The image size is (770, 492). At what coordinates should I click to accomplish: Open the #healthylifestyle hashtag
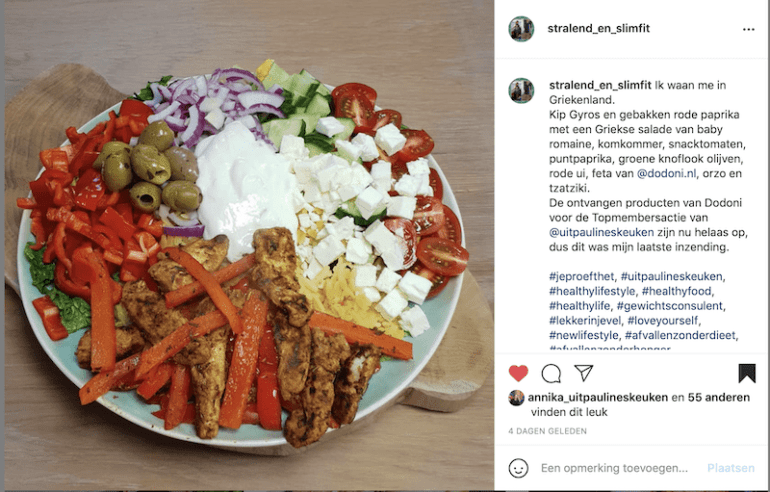tap(592, 291)
